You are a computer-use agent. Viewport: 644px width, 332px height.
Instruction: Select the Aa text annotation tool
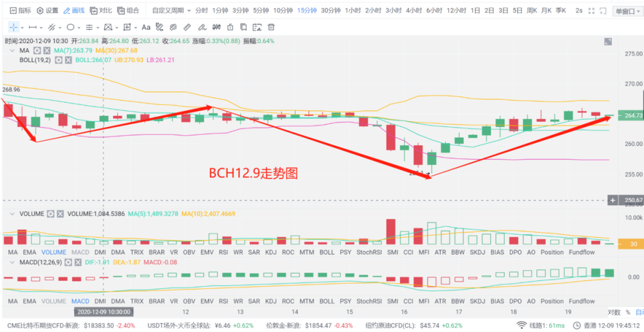[x=146, y=28]
